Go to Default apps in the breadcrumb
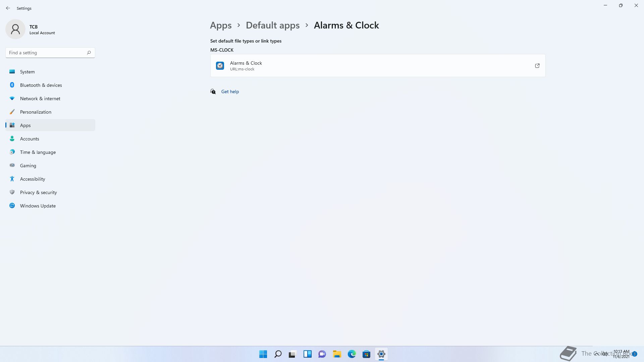The width and height of the screenshot is (644, 362). (x=273, y=25)
